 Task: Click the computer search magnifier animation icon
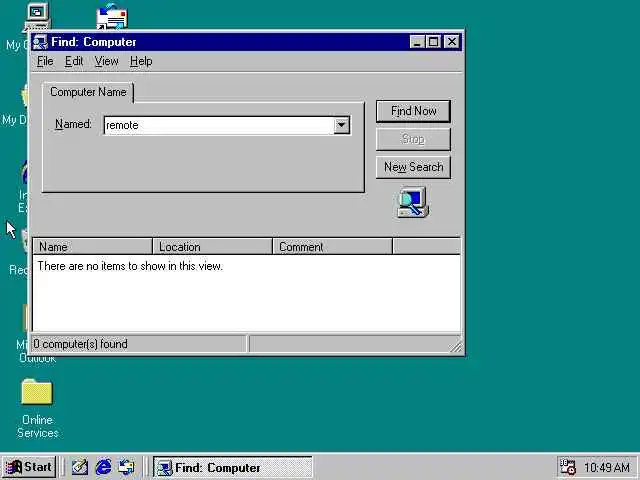(x=413, y=202)
